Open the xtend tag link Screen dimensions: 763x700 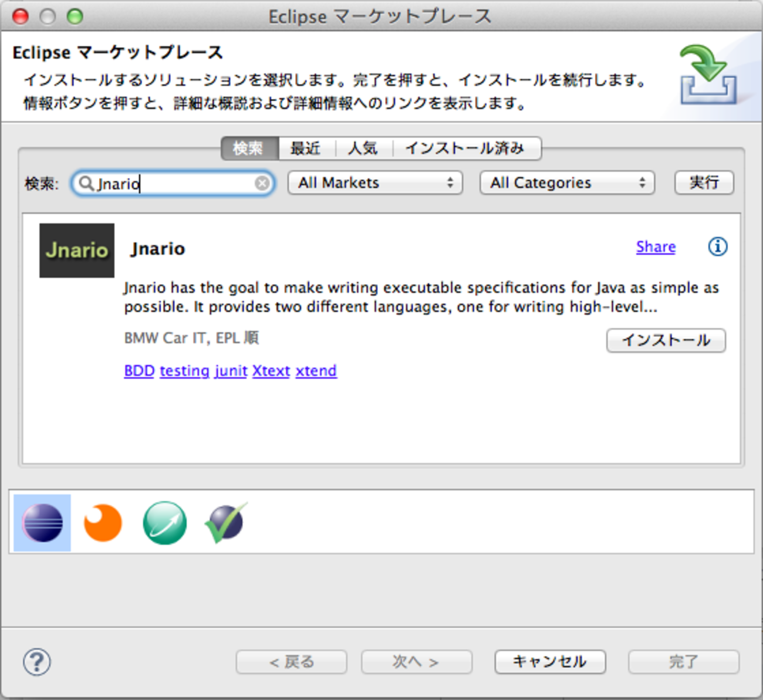pyautogui.click(x=316, y=371)
